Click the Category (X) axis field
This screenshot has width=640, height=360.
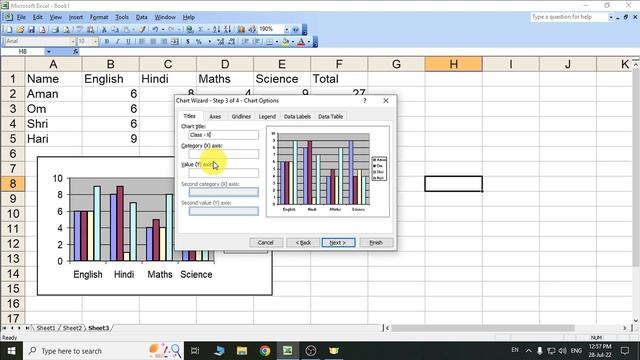[x=223, y=154]
